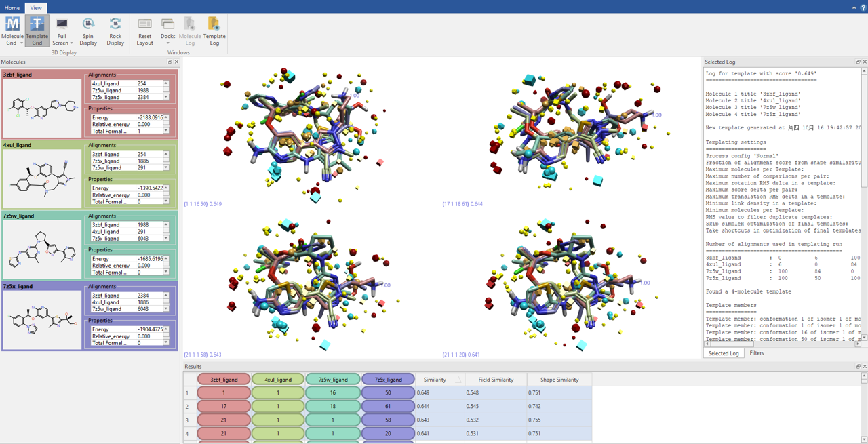Open Help via the question mark icon
The image size is (868, 444).
coord(863,7)
